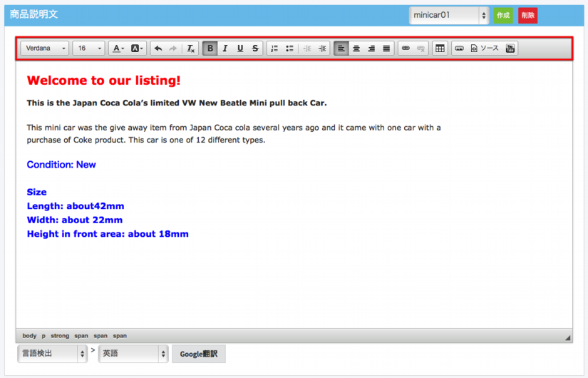Open the Verdana font dropdown
Viewport: 588px width, 378px height.
coord(44,48)
